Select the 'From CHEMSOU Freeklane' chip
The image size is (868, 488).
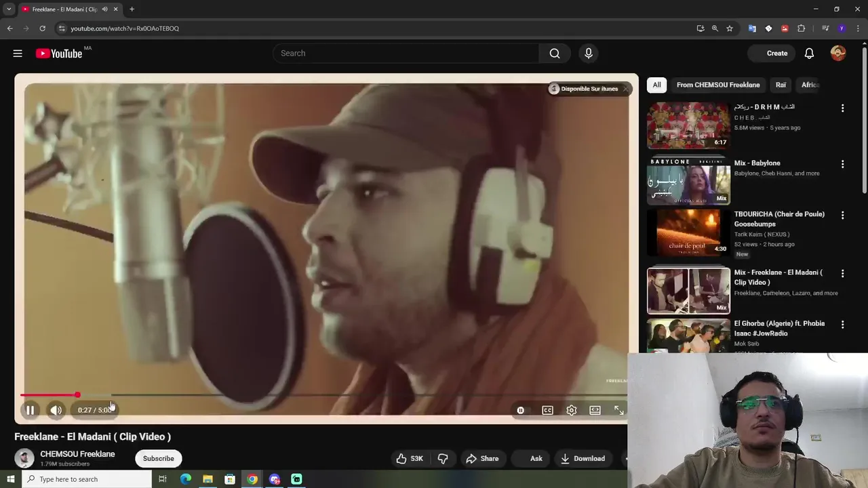click(718, 85)
